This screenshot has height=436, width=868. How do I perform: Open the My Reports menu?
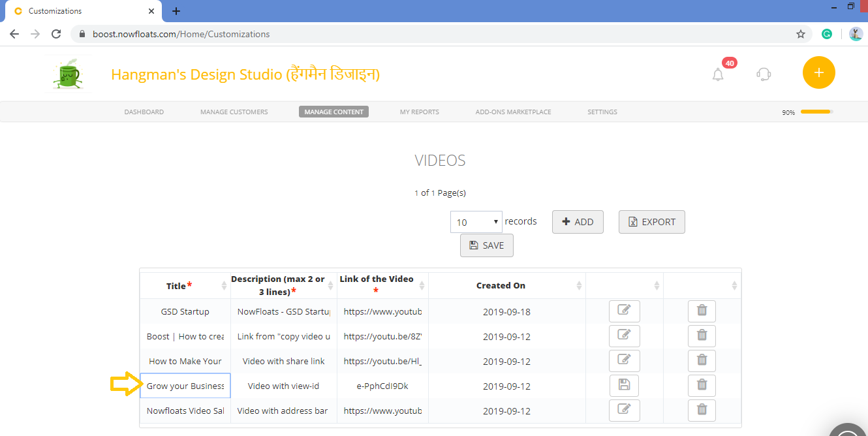420,112
